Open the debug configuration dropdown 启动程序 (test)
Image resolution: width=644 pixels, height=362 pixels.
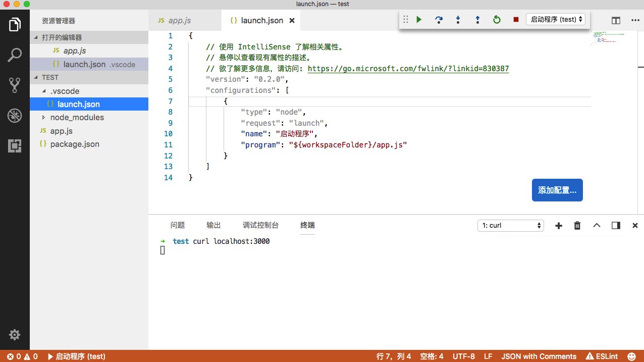point(556,19)
